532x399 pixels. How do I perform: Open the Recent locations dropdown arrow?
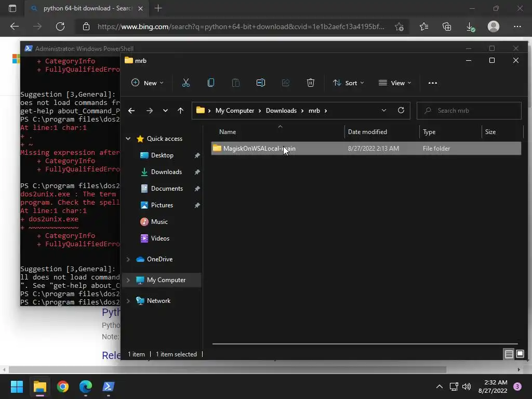165,111
